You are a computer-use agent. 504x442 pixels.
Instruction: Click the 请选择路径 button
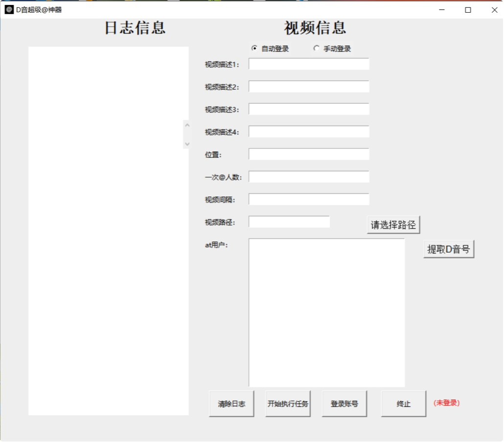(x=393, y=224)
